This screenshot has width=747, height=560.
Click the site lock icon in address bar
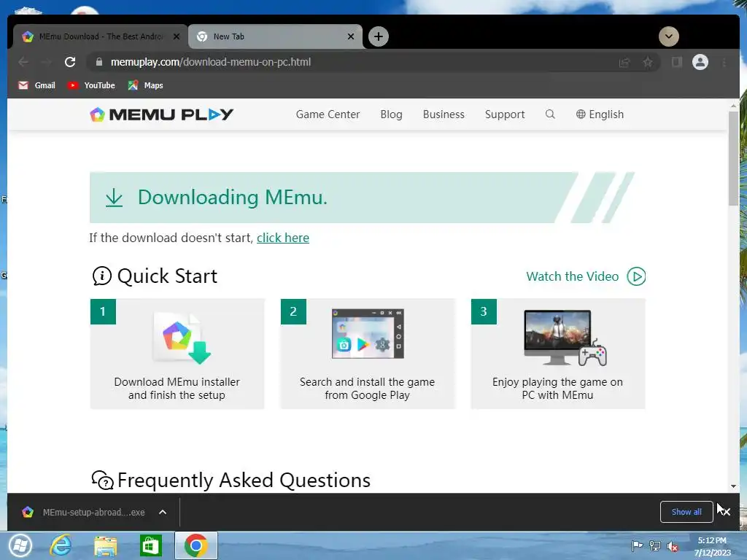point(99,62)
